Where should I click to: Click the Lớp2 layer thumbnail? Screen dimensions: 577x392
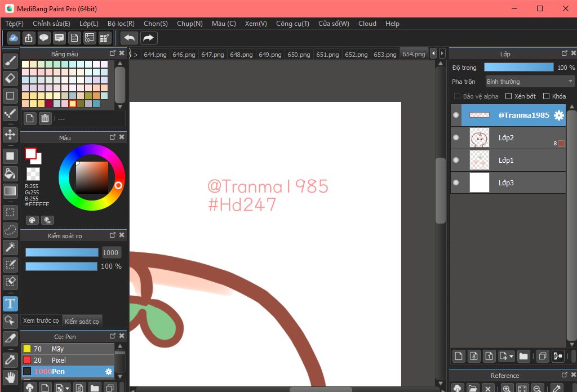480,137
